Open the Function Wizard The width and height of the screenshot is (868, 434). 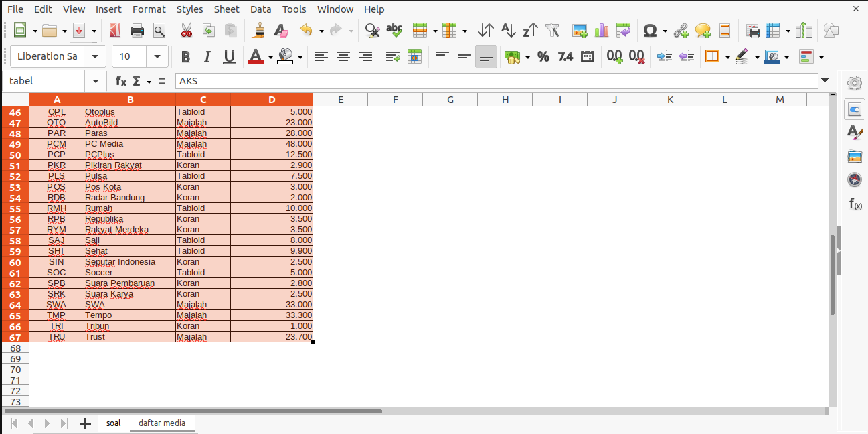point(120,81)
